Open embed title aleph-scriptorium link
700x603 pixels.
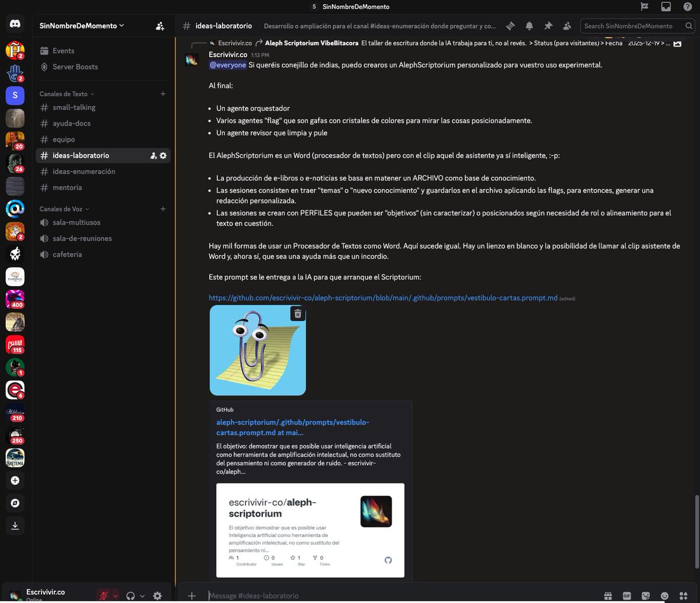coord(293,427)
